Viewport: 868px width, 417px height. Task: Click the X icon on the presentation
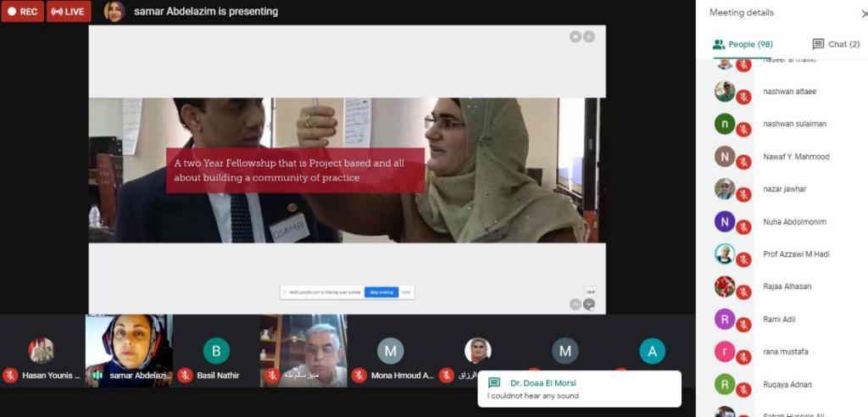click(x=576, y=36)
